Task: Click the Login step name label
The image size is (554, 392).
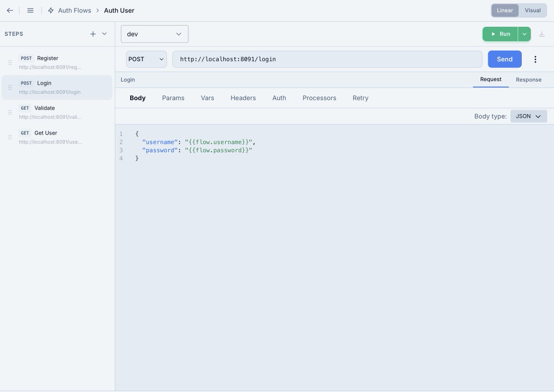Action: click(x=128, y=79)
